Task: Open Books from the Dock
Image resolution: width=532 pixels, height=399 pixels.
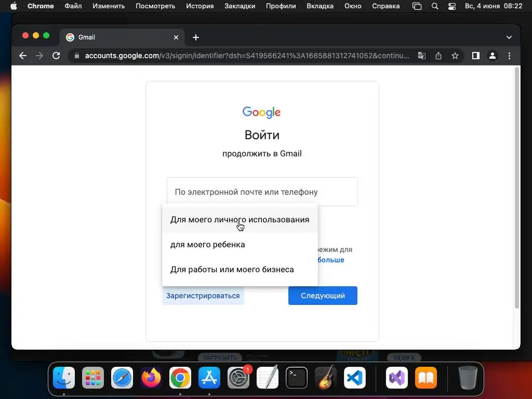Action: (x=426, y=378)
